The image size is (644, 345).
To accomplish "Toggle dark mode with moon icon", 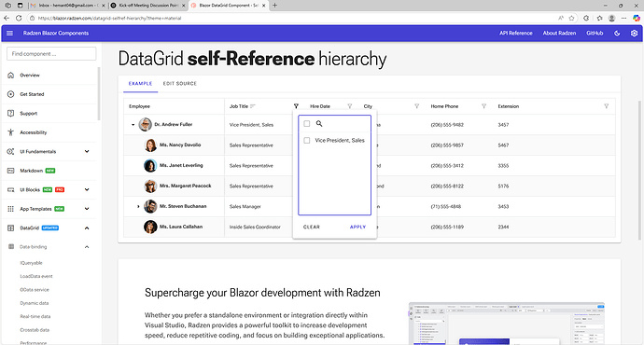I will click(617, 34).
